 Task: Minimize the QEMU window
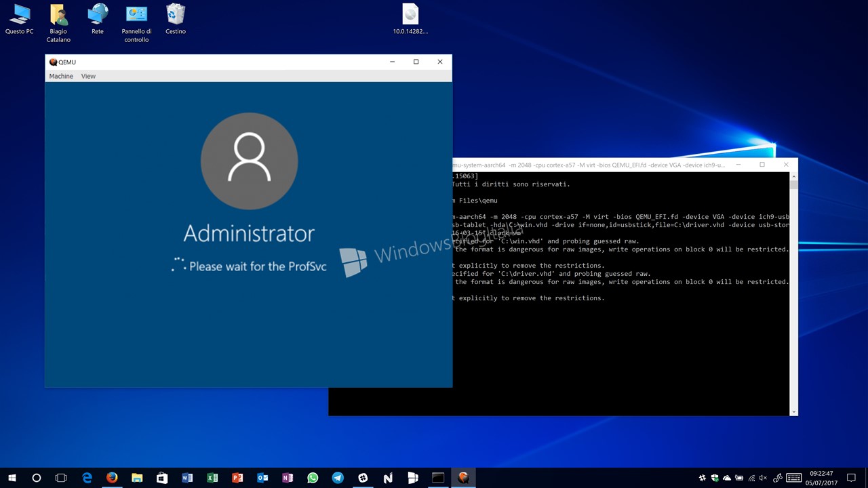pyautogui.click(x=392, y=62)
